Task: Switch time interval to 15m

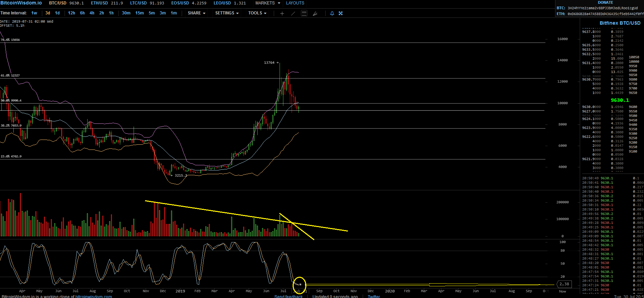Action: pyautogui.click(x=139, y=13)
